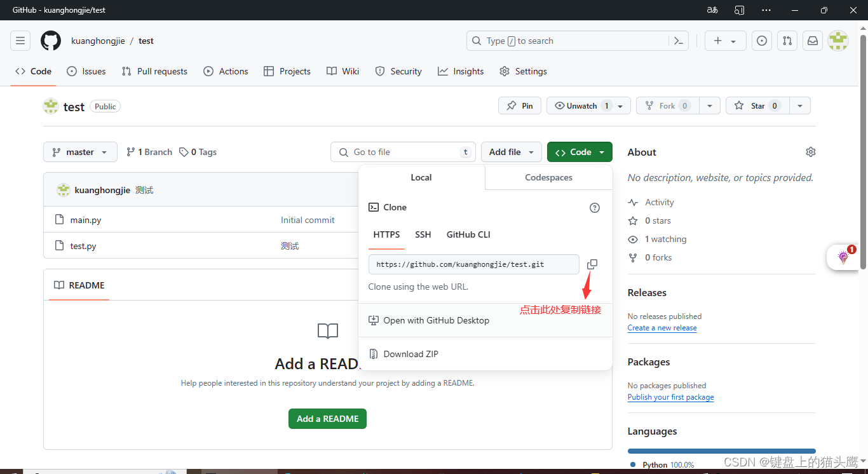Image resolution: width=868 pixels, height=474 pixels.
Task: Open the pull requests icon in top bar
Action: [x=787, y=40]
